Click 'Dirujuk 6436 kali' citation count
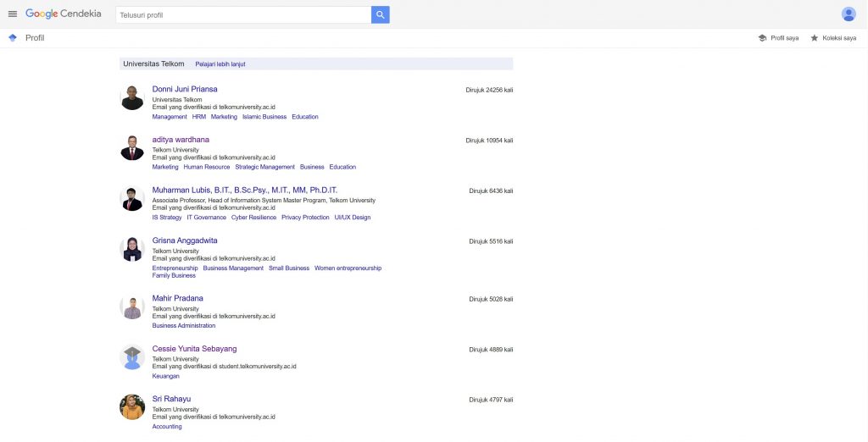This screenshot has width=868, height=442. [491, 191]
